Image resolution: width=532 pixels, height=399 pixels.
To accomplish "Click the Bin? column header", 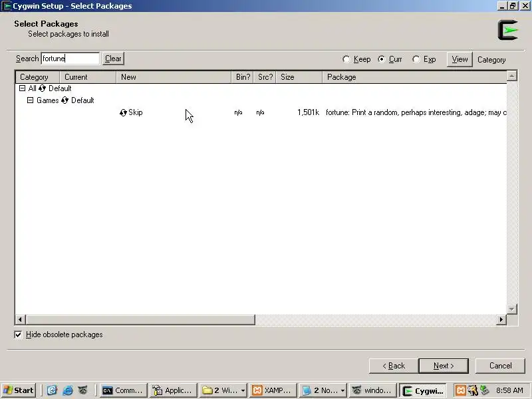I will (243, 77).
